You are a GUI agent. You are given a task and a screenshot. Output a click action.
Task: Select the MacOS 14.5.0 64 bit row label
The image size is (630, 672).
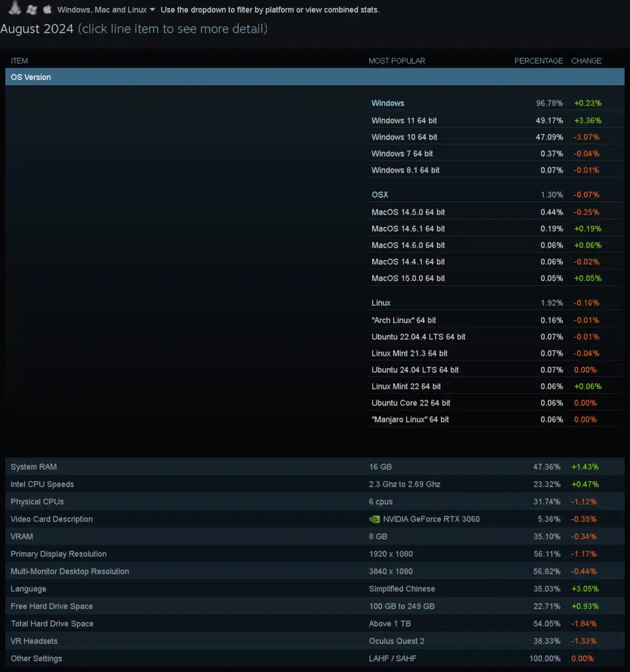[408, 212]
